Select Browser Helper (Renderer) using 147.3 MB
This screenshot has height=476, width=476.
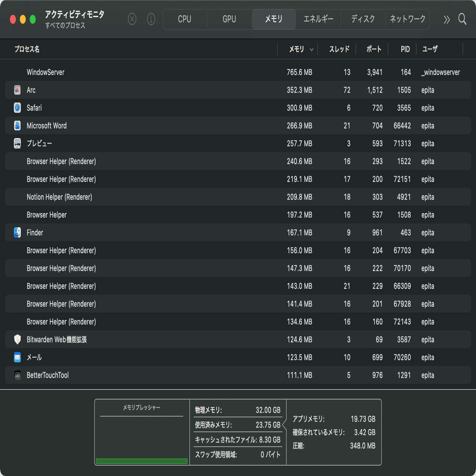click(x=238, y=268)
